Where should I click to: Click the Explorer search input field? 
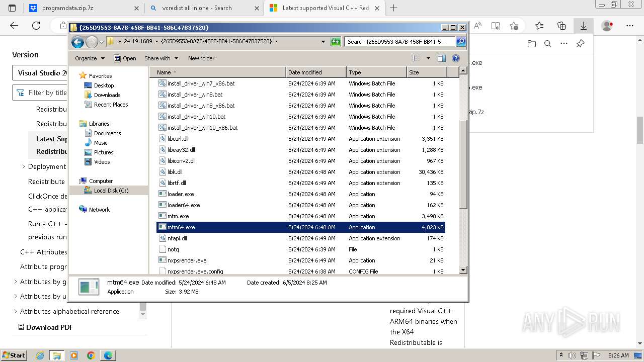(x=399, y=42)
